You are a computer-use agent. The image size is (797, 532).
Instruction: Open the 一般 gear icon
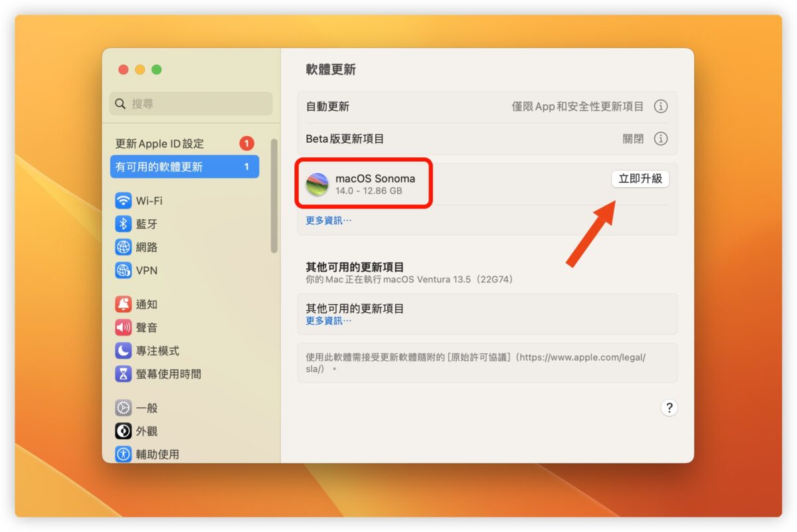click(x=123, y=408)
